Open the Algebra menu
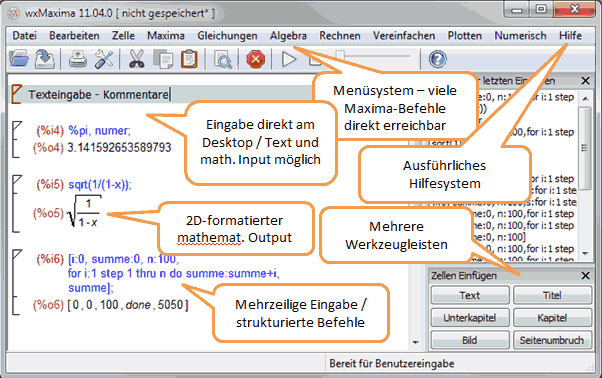The height and width of the screenshot is (378, 602). [x=288, y=36]
